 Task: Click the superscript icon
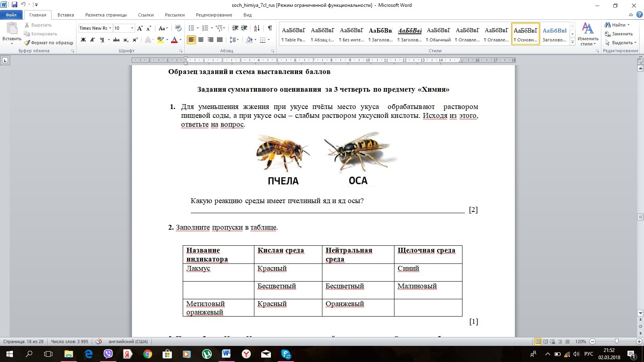click(x=135, y=40)
